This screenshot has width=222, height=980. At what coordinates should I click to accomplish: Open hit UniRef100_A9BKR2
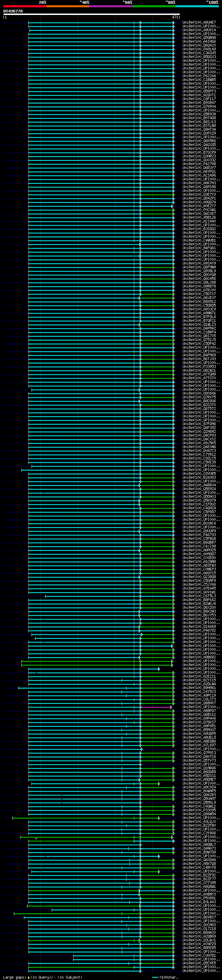[199, 657]
